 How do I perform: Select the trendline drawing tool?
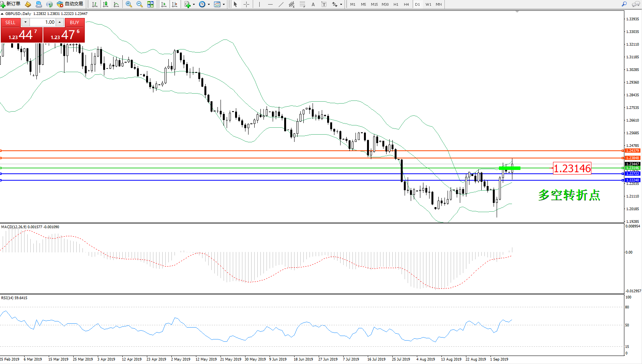[281, 4]
